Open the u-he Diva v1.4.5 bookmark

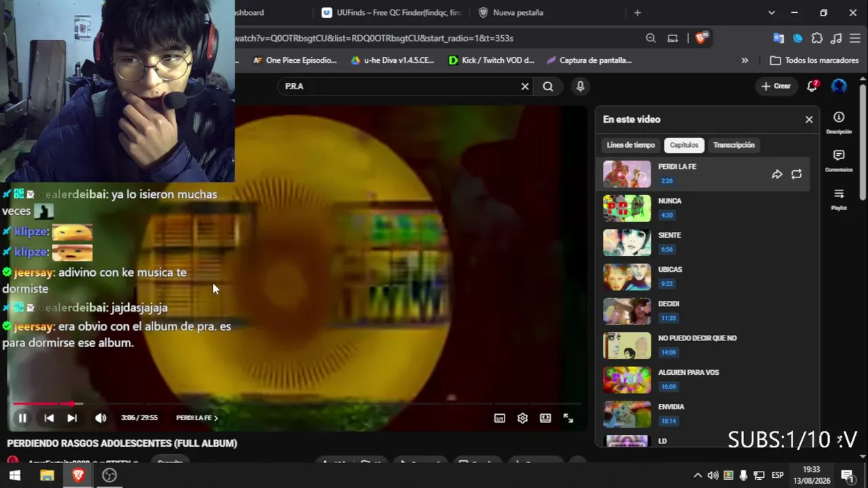tap(392, 60)
